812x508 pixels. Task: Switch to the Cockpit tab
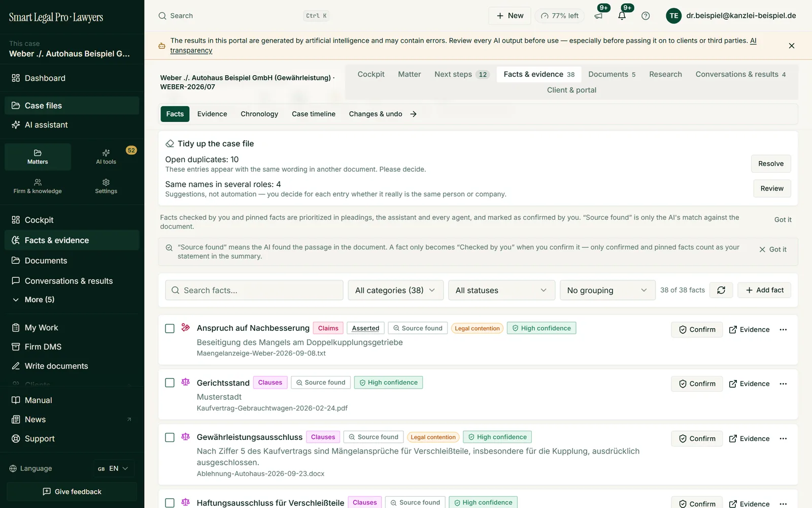tap(371, 74)
